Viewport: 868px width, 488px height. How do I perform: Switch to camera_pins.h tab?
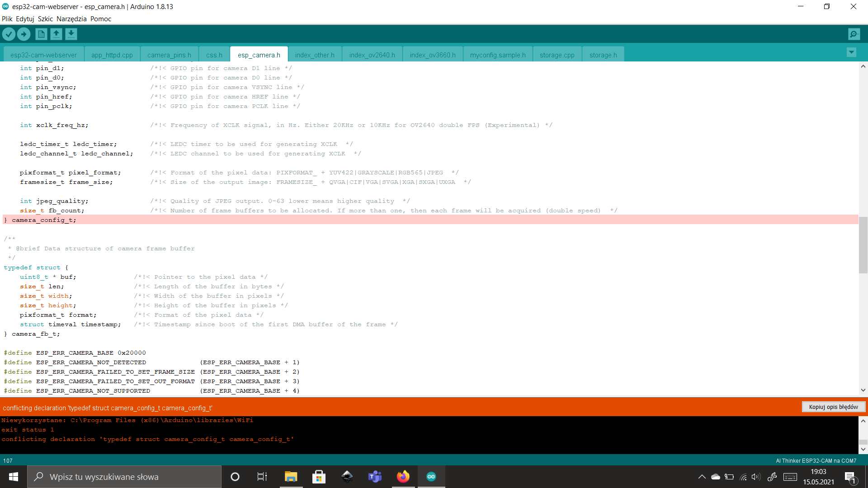coord(169,55)
